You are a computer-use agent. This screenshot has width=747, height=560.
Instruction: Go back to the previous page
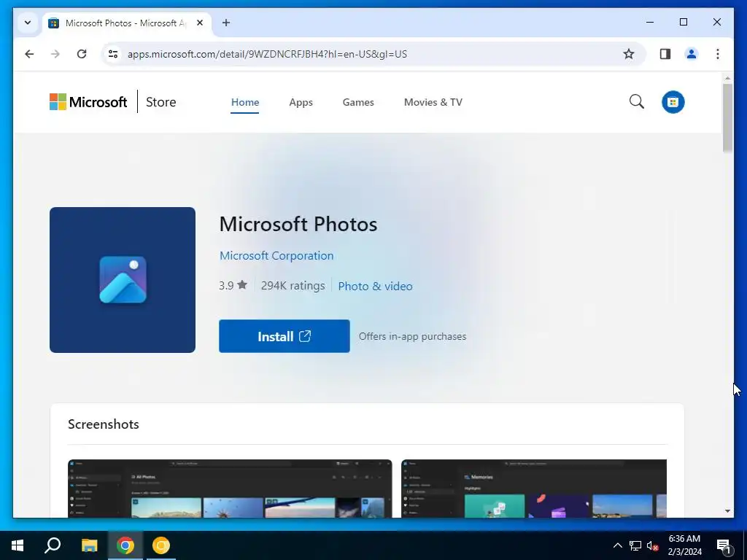(29, 54)
